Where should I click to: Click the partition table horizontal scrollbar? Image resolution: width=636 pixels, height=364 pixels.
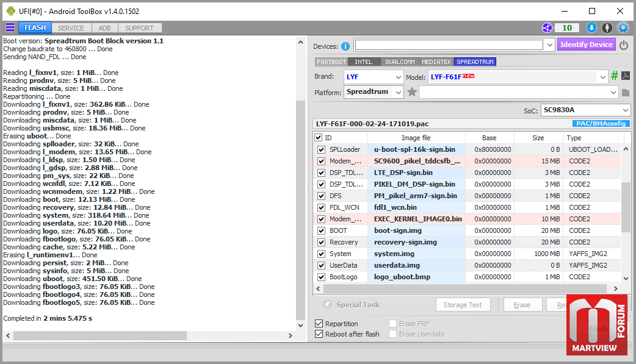click(465, 288)
